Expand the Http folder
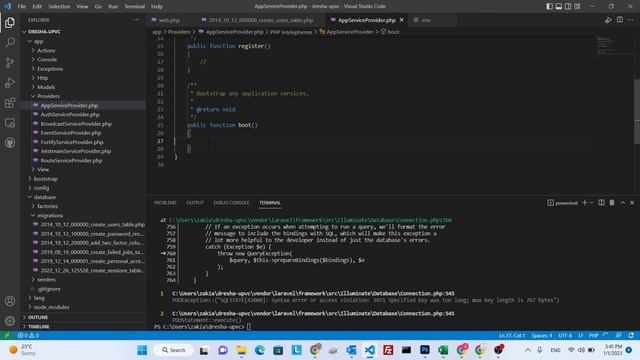This screenshot has height=360, width=640. tap(42, 78)
